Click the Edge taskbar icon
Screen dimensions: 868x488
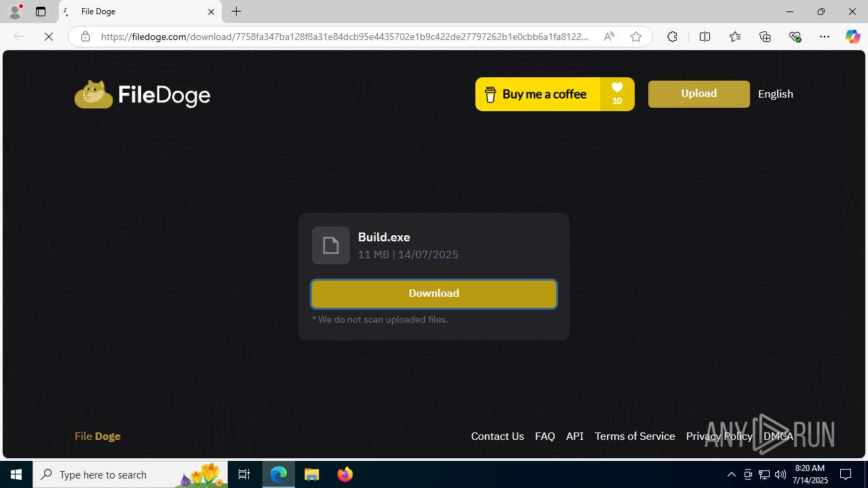pos(279,474)
